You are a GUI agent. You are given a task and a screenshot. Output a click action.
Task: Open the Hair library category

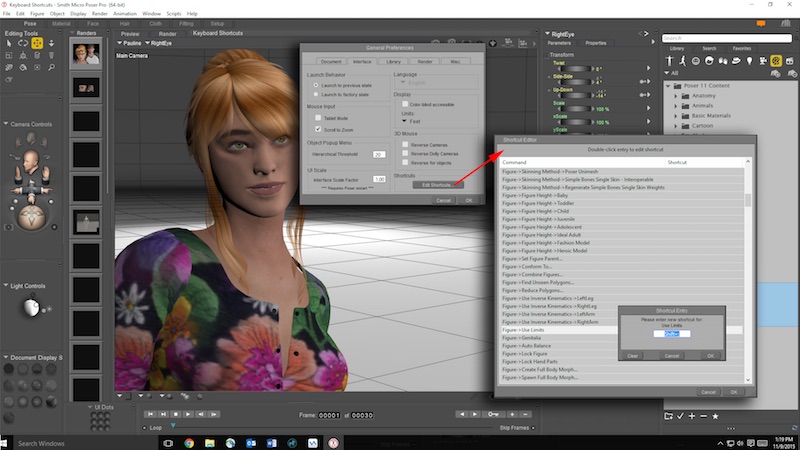(709, 61)
